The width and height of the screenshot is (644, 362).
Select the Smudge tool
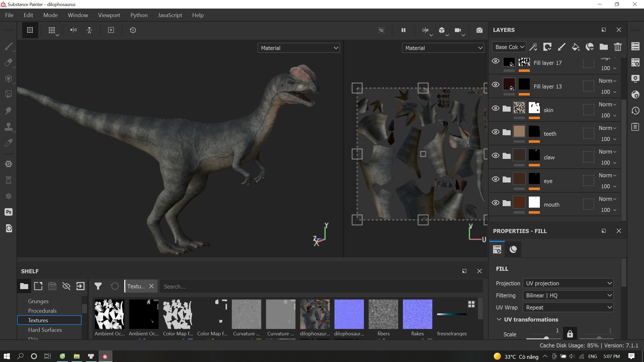[x=9, y=111]
